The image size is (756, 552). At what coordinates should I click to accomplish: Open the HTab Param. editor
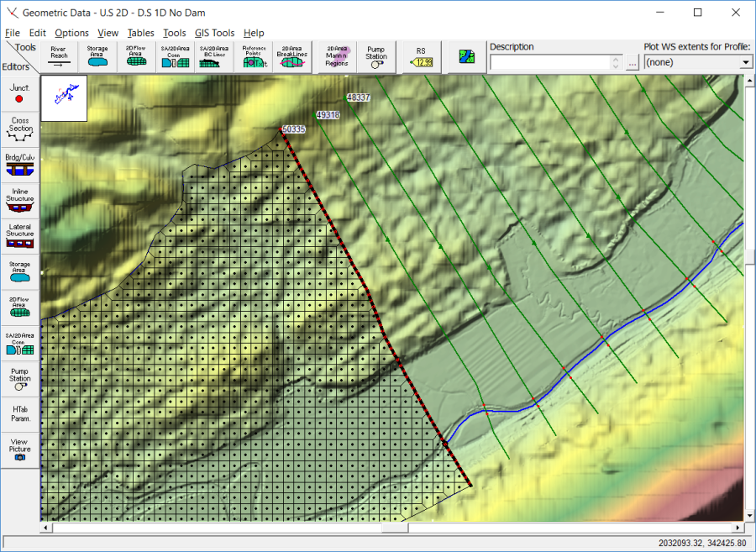pyautogui.click(x=20, y=413)
